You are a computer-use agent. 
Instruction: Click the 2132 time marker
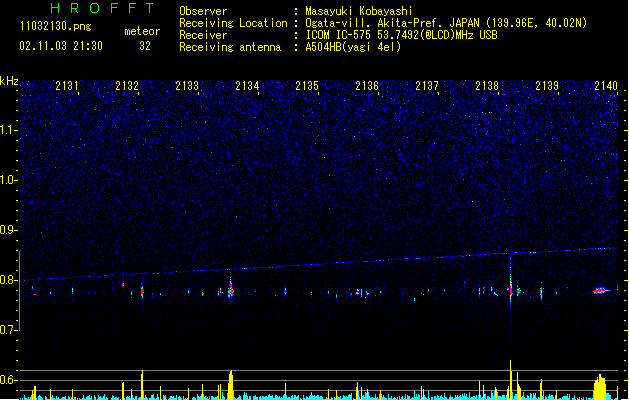coord(127,85)
